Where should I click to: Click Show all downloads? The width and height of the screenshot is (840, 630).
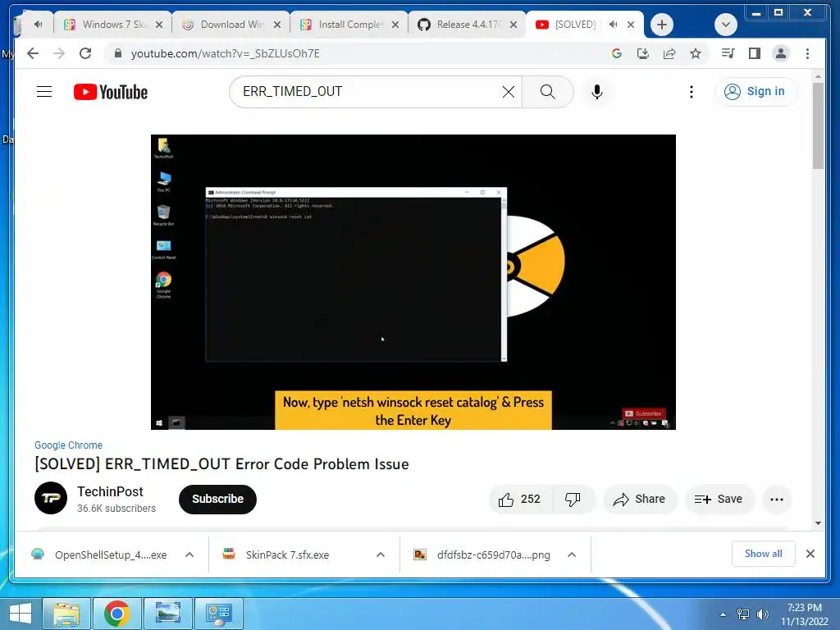tap(764, 554)
